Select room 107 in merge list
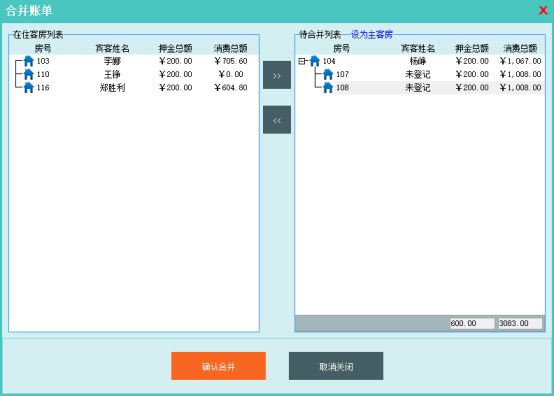 342,74
